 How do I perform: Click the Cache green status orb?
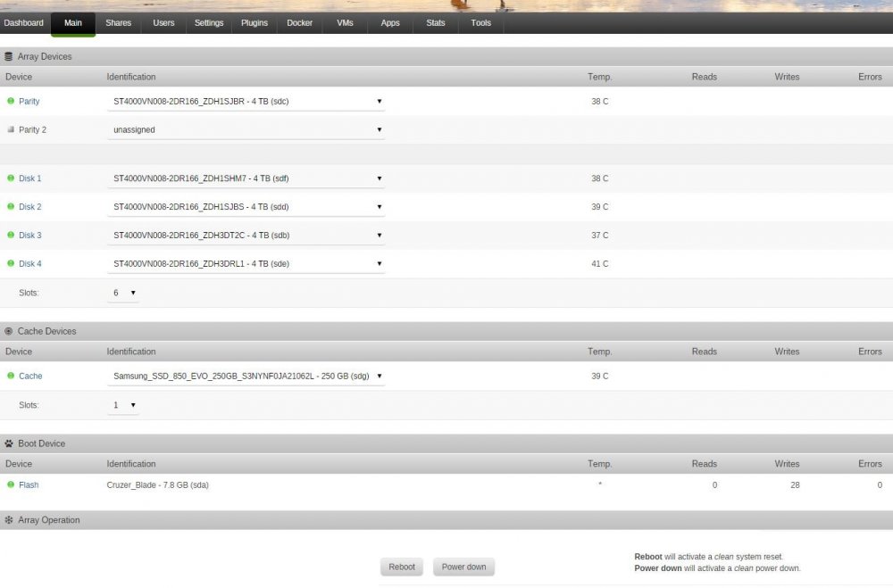click(10, 376)
